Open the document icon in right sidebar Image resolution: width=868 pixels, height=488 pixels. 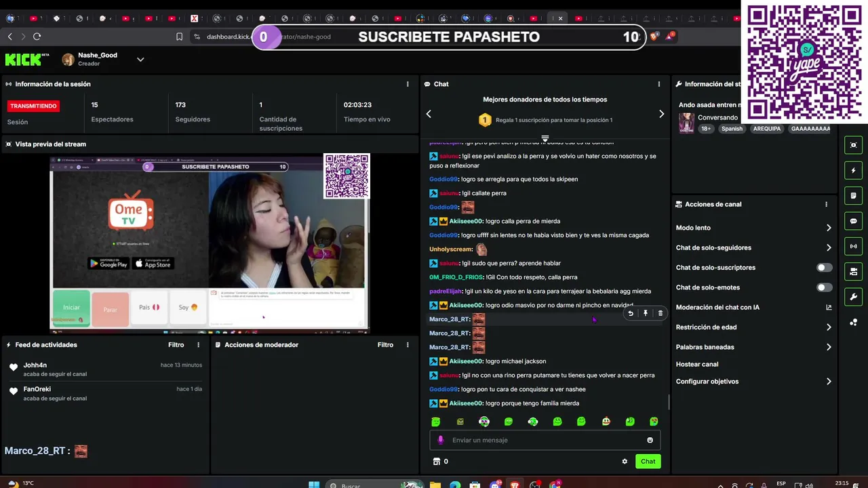pyautogui.click(x=853, y=196)
